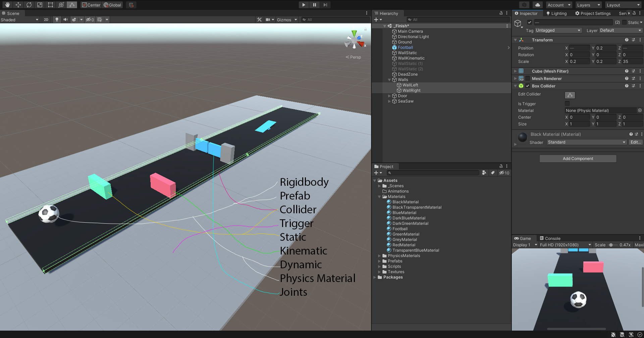
Task: Click the Step forward button
Action: click(325, 5)
